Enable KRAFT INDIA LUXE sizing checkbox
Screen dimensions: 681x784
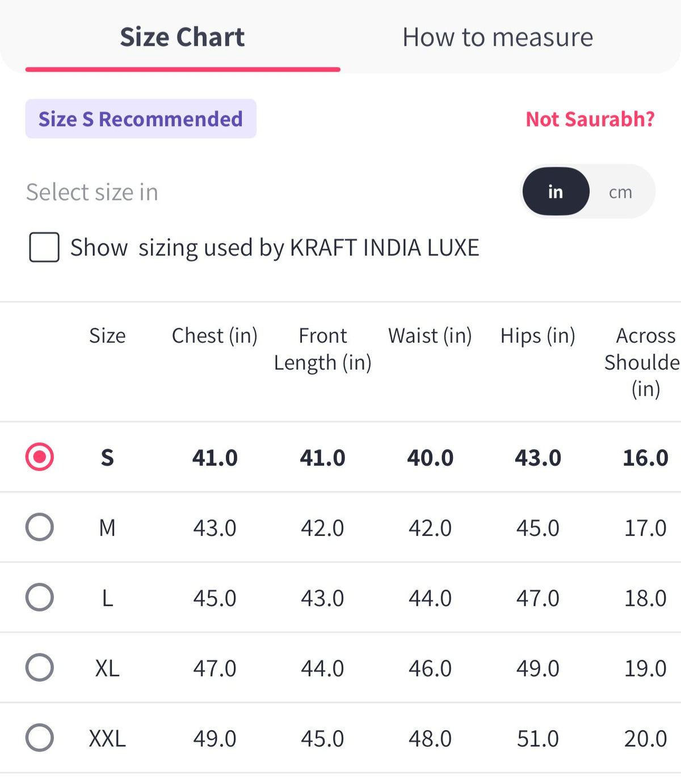point(44,248)
